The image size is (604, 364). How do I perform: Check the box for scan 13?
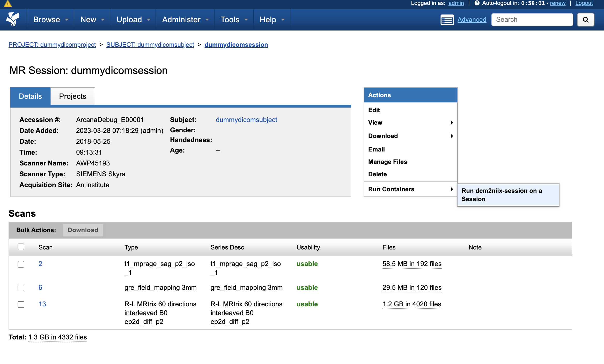tap(21, 305)
